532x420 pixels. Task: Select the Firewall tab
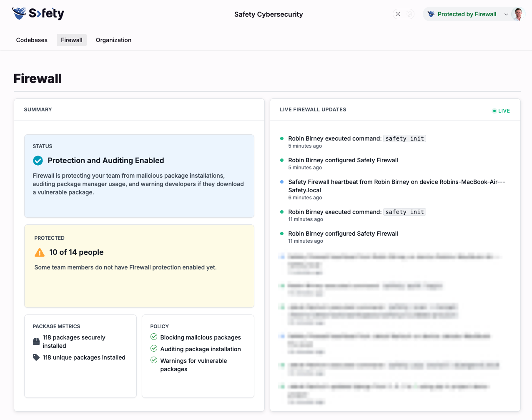72,40
